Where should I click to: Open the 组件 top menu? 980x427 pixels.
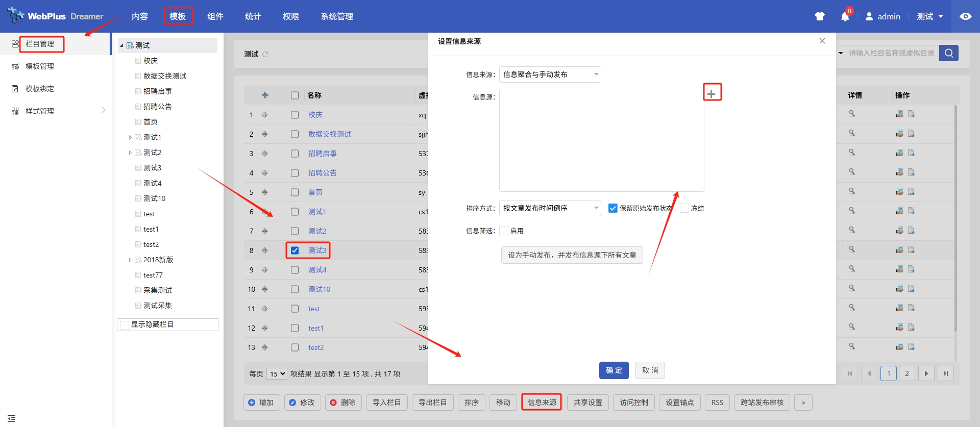pyautogui.click(x=215, y=16)
